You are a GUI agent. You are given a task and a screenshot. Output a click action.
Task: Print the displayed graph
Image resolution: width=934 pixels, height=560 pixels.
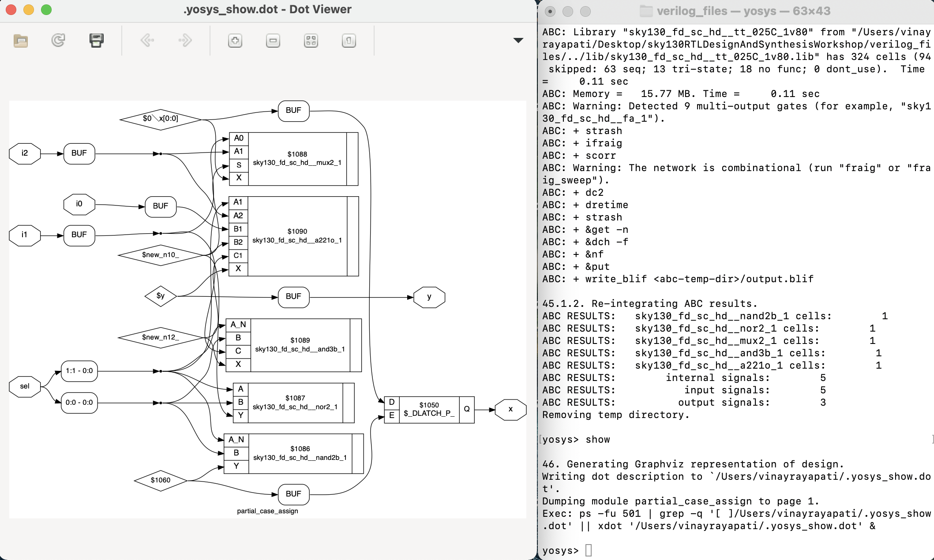(97, 41)
